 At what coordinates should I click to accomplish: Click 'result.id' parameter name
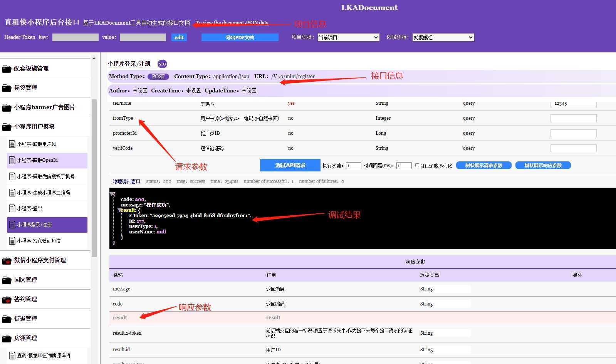121,350
